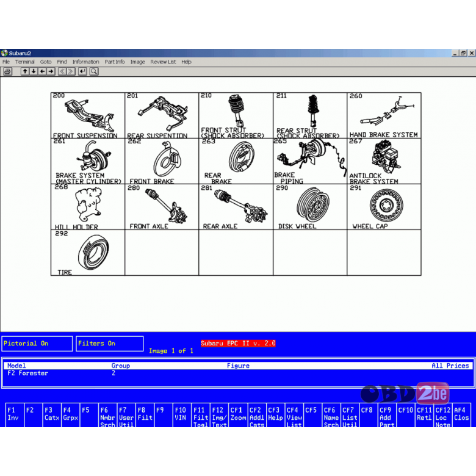
Task: Toggle the Filters On box
Action: pos(110,344)
